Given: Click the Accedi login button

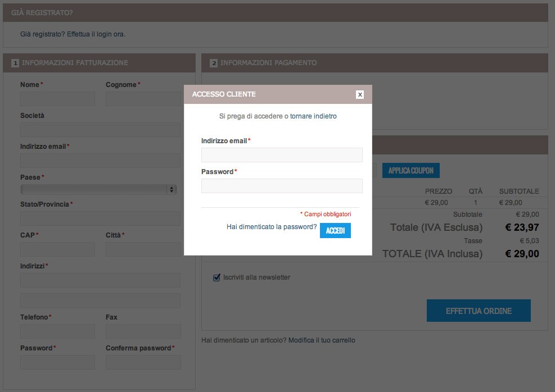Looking at the screenshot, I should [335, 230].
